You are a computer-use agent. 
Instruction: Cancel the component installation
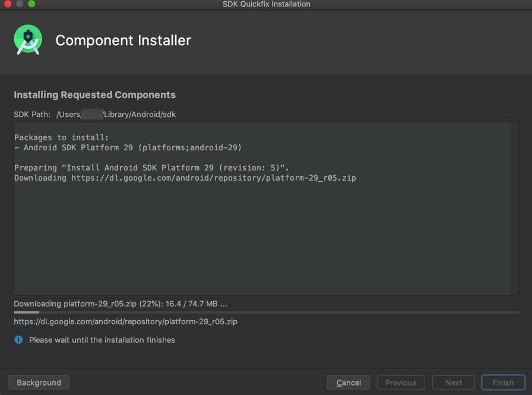click(349, 383)
